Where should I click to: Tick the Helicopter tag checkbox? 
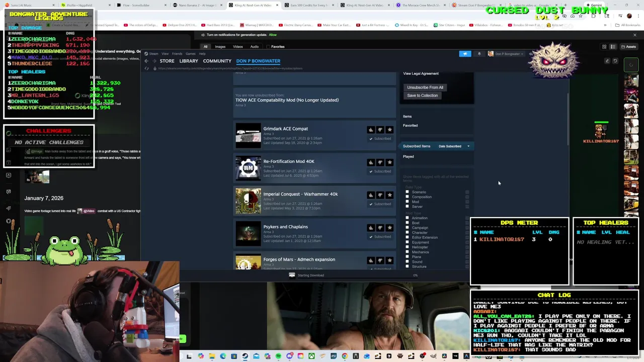[x=407, y=247]
